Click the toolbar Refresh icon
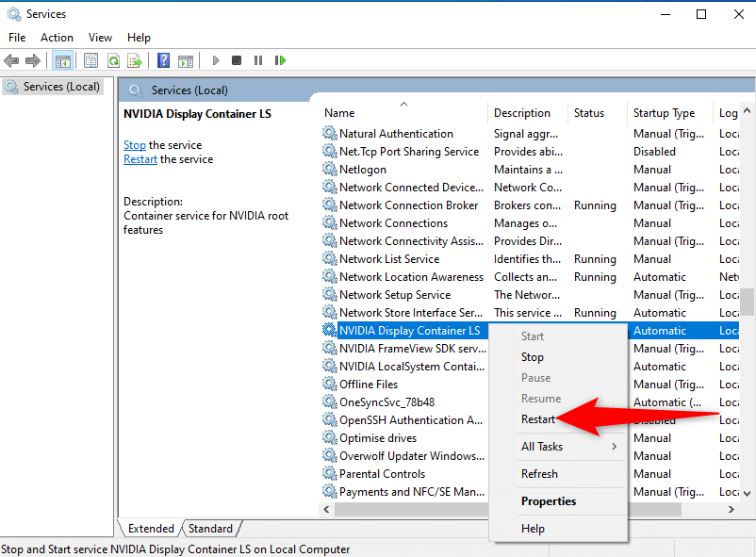Screen dimensions: 756x557 [x=113, y=60]
